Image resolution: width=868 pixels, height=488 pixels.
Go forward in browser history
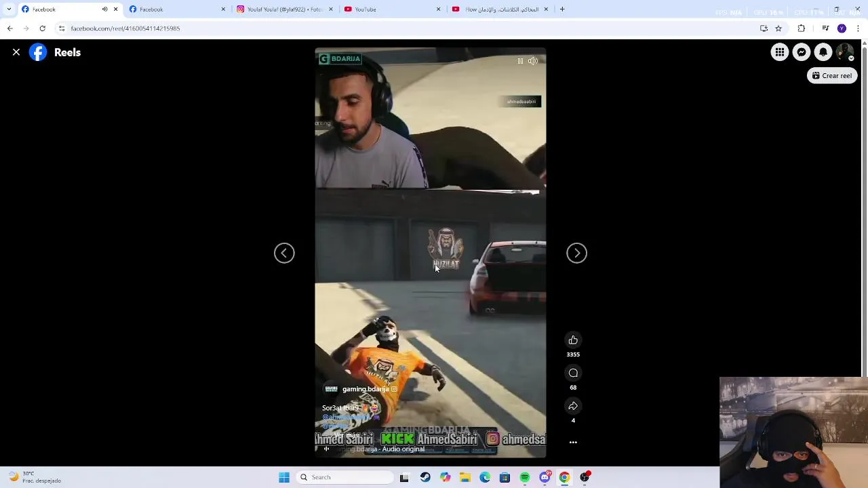pos(26,28)
